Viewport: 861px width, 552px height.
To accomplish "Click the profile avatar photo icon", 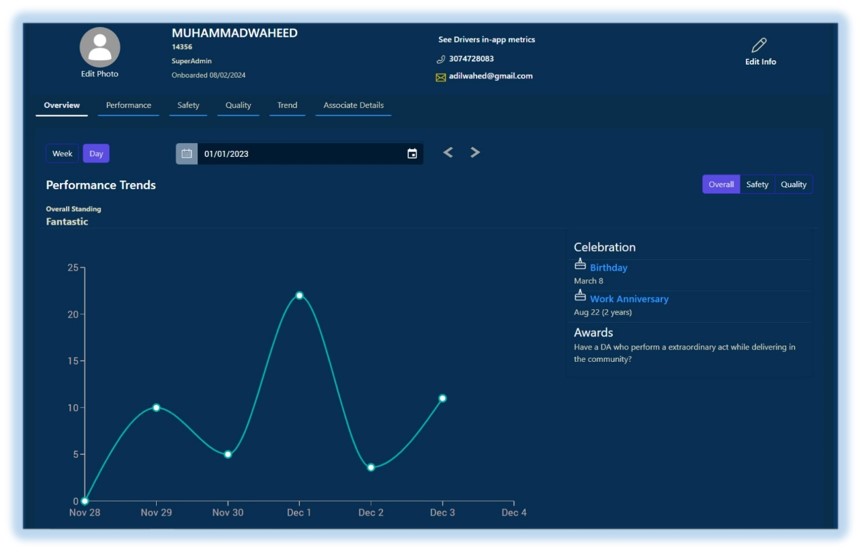I will click(x=100, y=47).
